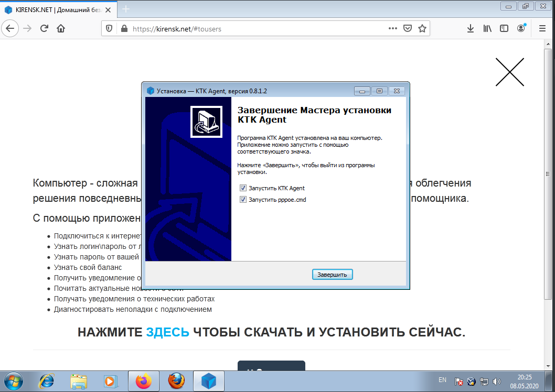Open page actions three-dots menu in address bar
Screen dimensions: 555x392
click(x=392, y=29)
